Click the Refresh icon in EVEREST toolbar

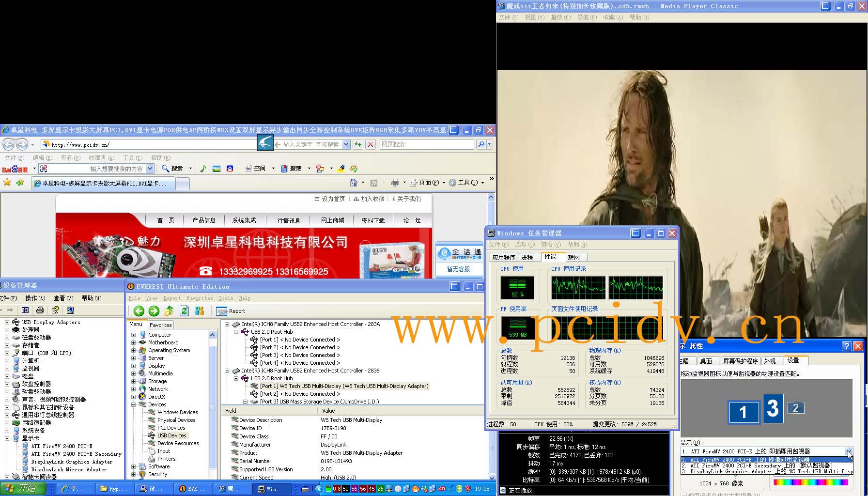pyautogui.click(x=184, y=311)
